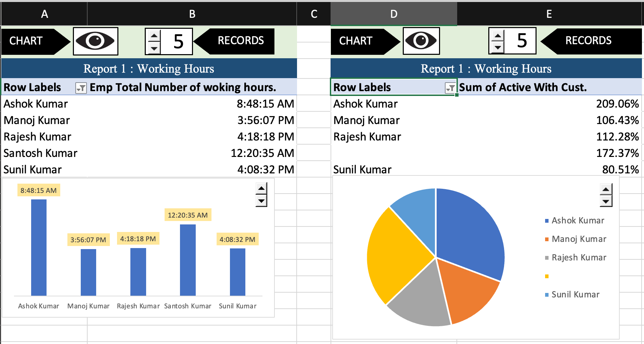Toggle the eye icon on the right report
This screenshot has height=344, width=644.
(421, 41)
